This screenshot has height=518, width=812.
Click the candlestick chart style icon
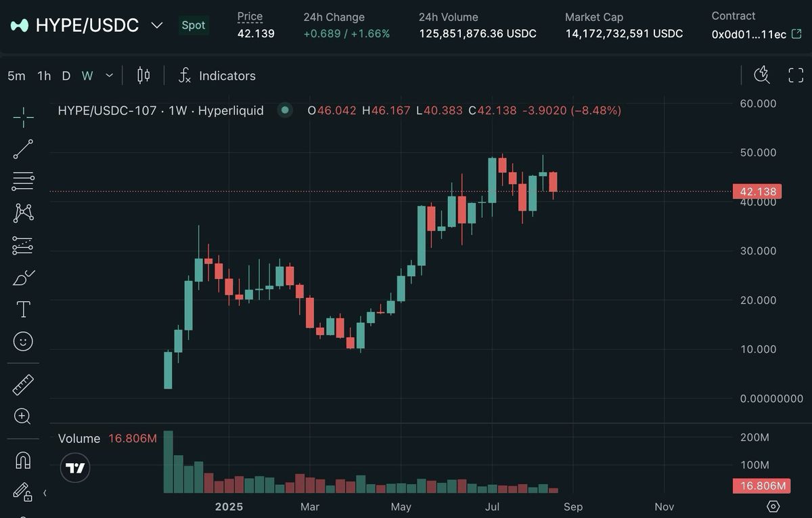coord(143,76)
